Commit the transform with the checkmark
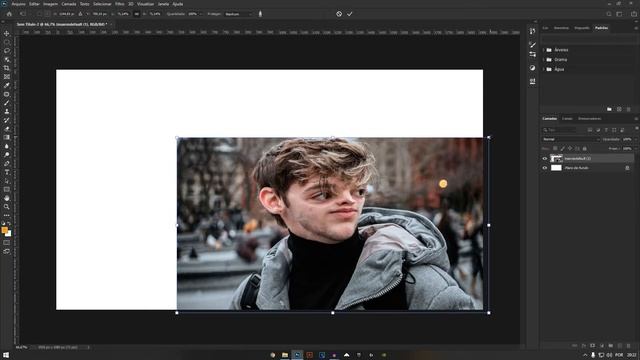The width and height of the screenshot is (640, 360). [350, 14]
